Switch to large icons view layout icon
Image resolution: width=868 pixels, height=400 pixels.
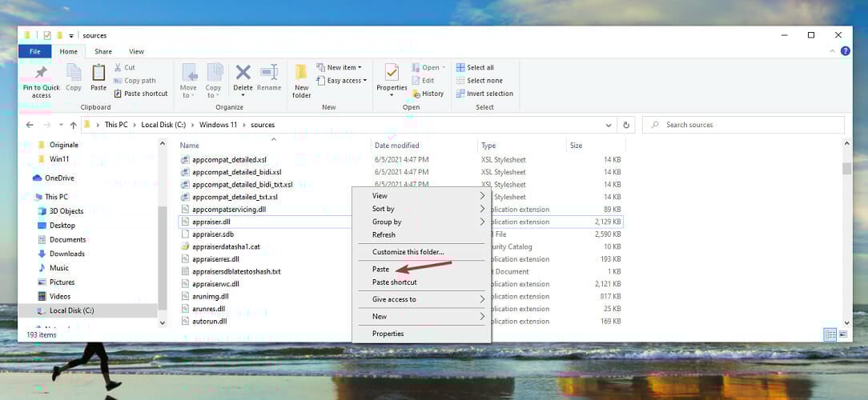tap(843, 334)
